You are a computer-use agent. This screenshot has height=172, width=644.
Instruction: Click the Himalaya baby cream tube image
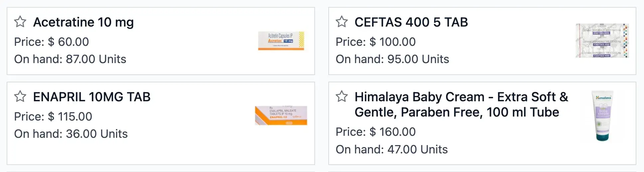click(603, 116)
